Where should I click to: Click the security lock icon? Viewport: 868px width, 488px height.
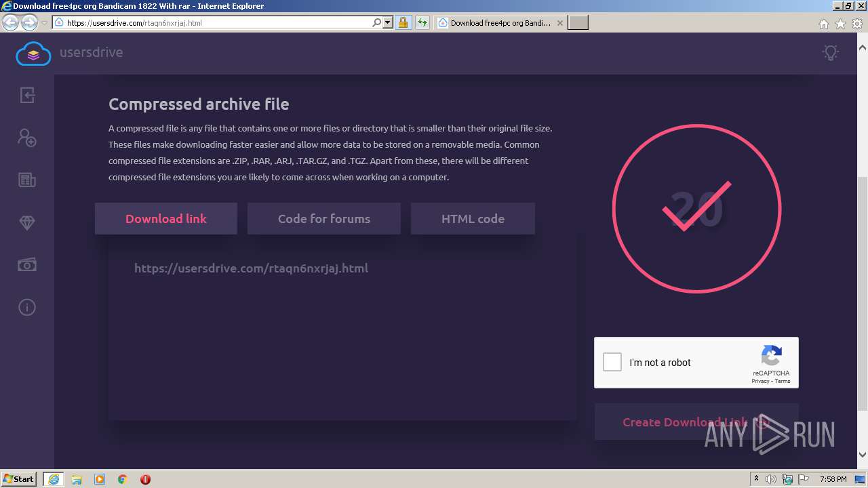coord(403,22)
